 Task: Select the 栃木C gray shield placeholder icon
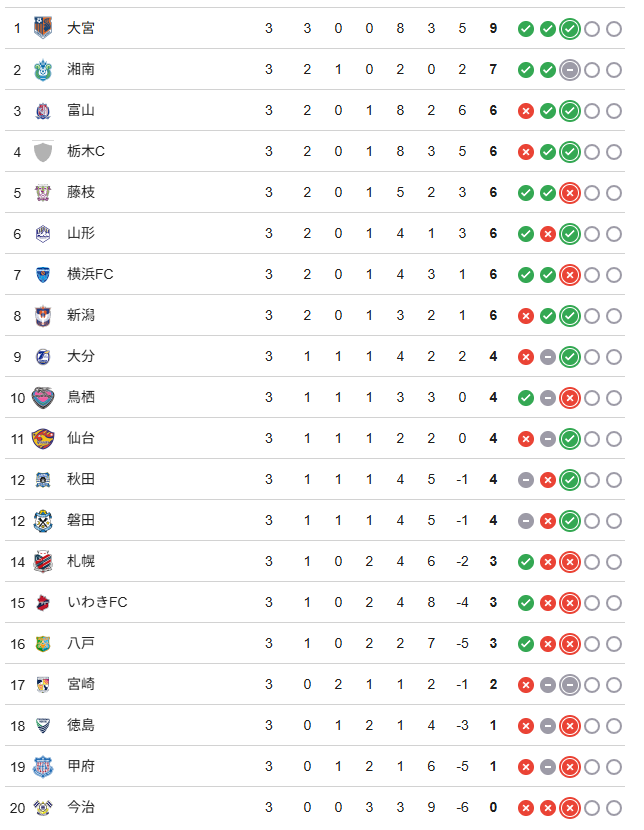[43, 151]
